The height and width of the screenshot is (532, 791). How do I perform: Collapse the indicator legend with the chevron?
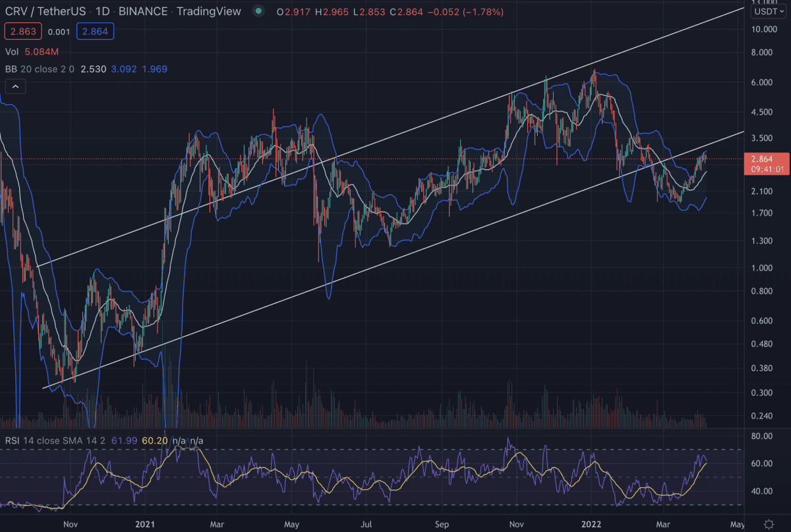15,86
